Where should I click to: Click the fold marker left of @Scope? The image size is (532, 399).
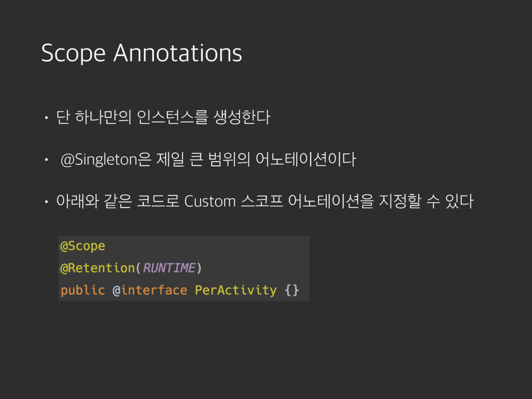[x=59, y=247]
